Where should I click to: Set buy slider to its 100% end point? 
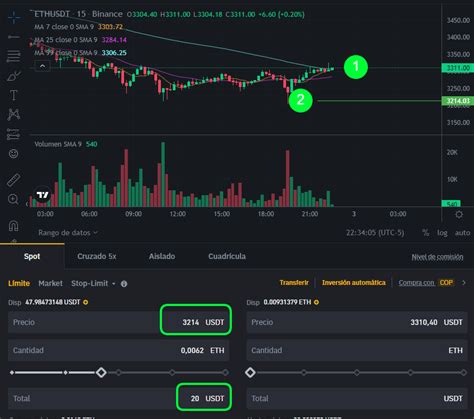point(226,372)
